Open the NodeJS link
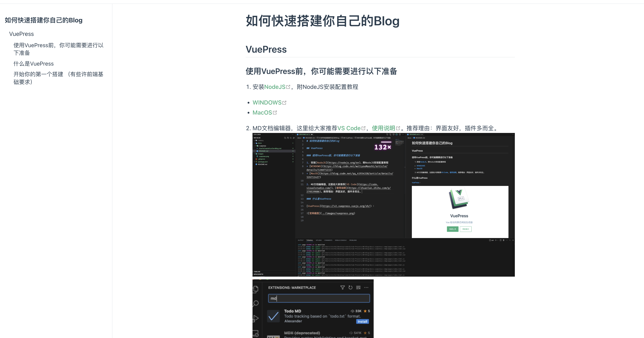 pos(275,87)
